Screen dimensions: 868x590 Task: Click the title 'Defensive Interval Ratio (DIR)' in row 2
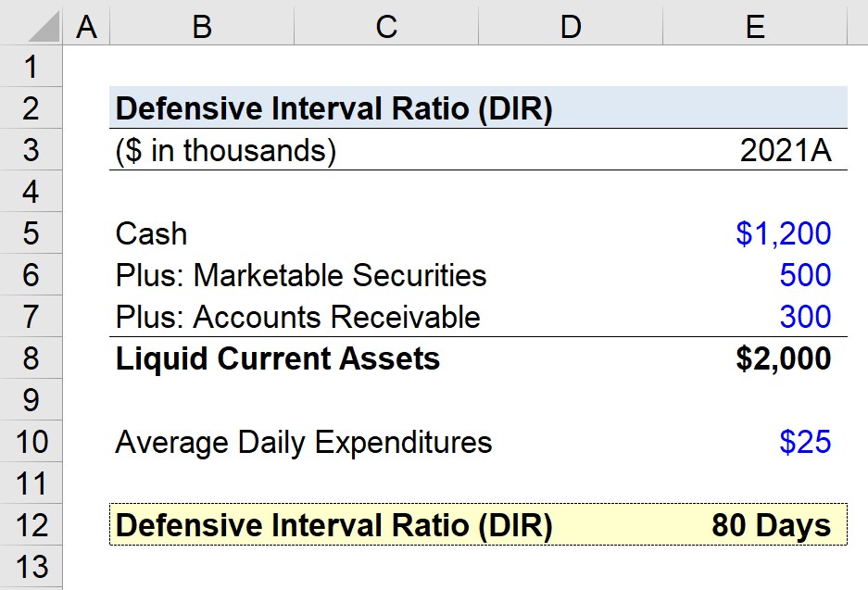click(333, 108)
